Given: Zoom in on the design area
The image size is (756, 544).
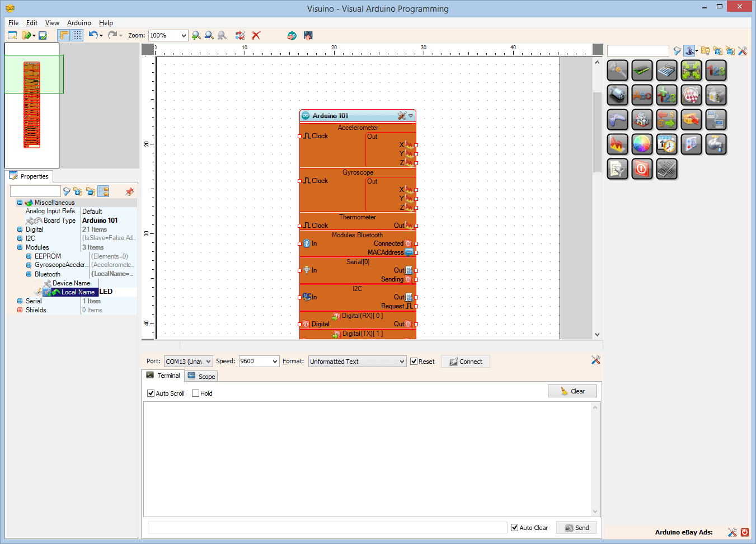Looking at the screenshot, I should pos(196,35).
